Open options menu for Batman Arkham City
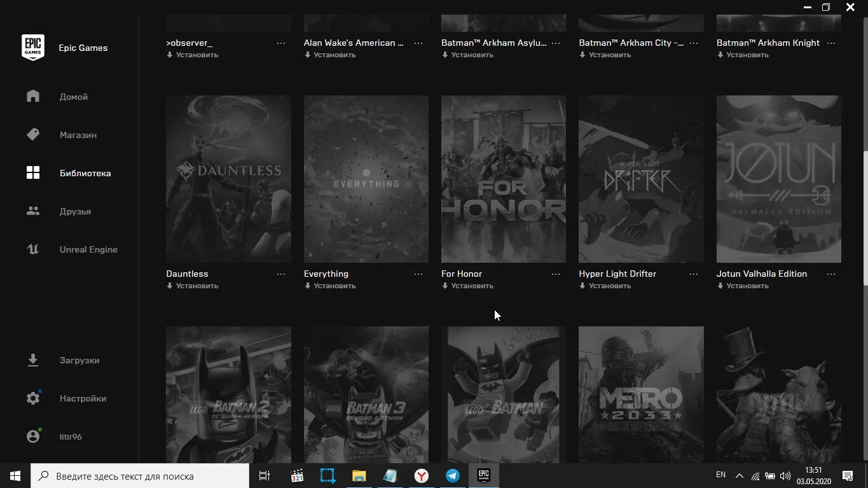The width and height of the screenshot is (868, 488). (x=694, y=43)
